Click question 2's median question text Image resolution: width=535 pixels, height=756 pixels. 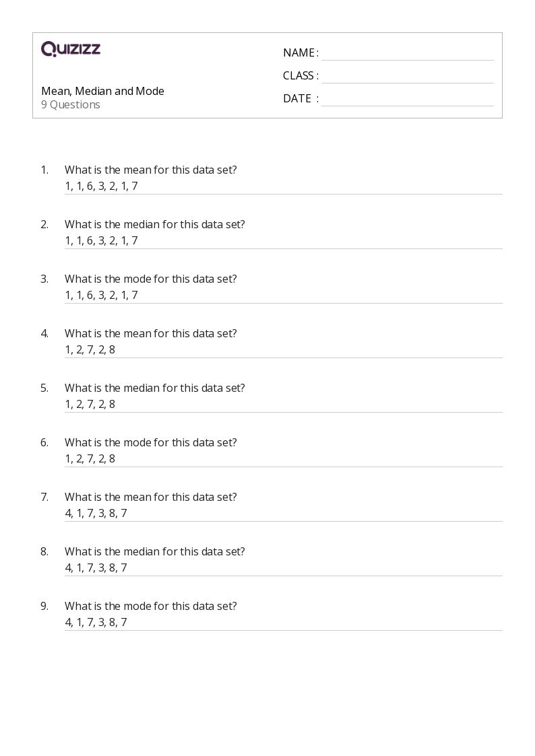click(x=155, y=224)
